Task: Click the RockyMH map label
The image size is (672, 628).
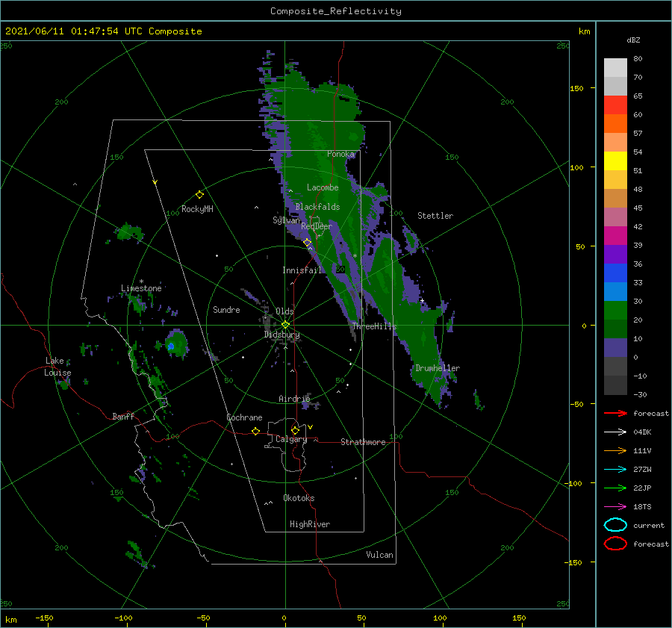Action: click(197, 209)
